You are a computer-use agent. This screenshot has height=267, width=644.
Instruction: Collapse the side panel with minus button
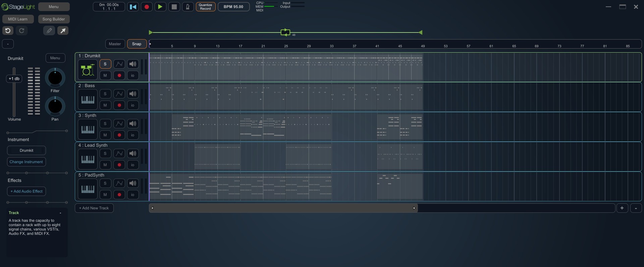(8, 44)
